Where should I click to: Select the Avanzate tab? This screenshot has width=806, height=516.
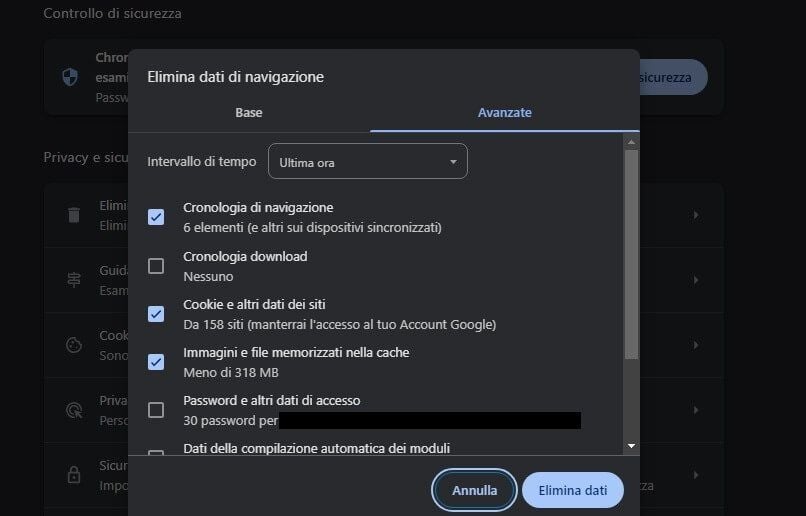point(504,113)
